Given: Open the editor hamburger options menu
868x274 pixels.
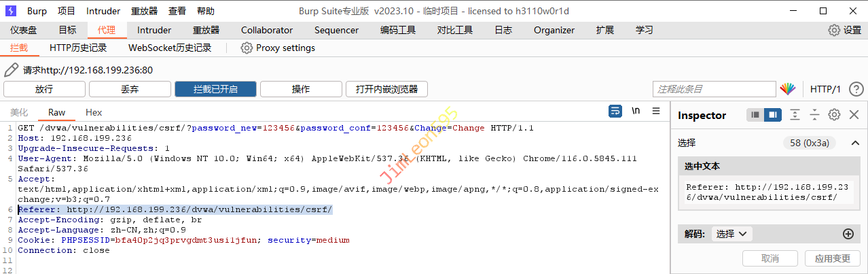Looking at the screenshot, I should click(656, 111).
